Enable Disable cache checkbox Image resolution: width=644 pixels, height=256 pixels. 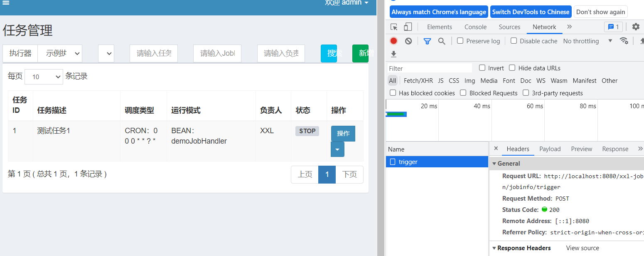coord(514,41)
